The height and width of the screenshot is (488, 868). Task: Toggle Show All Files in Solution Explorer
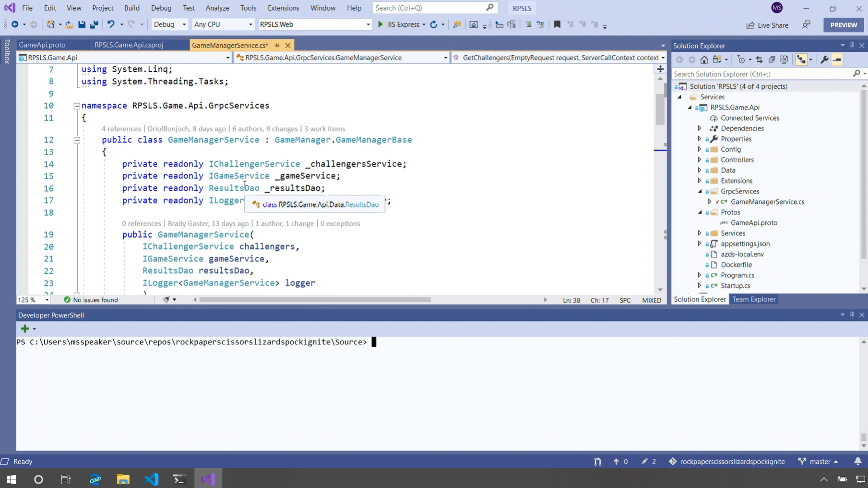(x=784, y=60)
